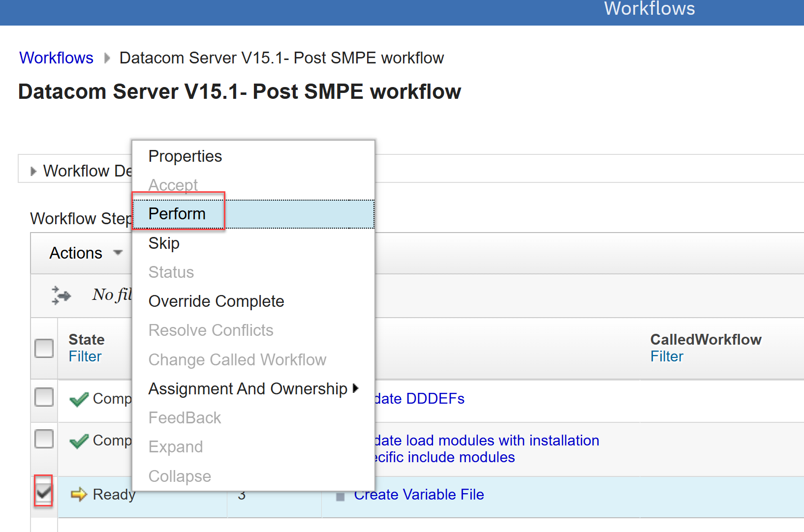Expand the Workflow Details section
The height and width of the screenshot is (532, 804).
pyautogui.click(x=33, y=171)
